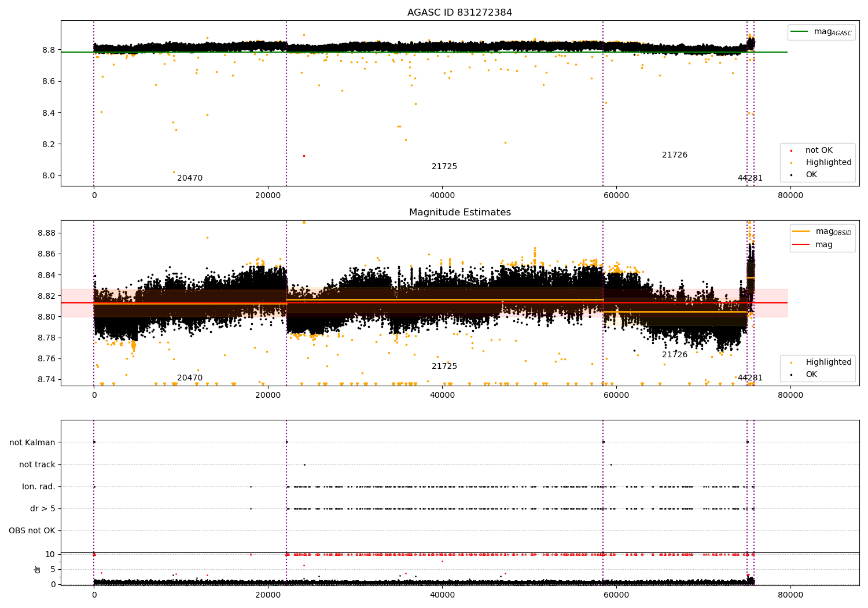The image size is (868, 608).
Task: Click obsid label 21726 in the middle plot
Action: (675, 355)
